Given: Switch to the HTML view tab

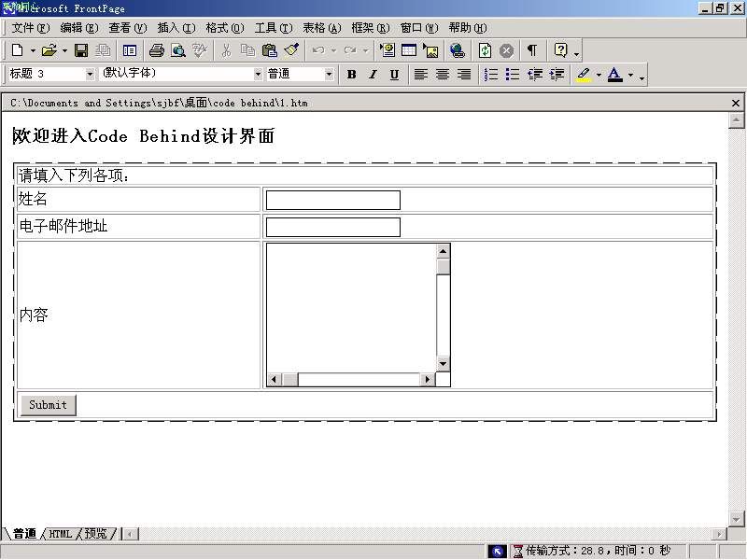Looking at the screenshot, I should (x=60, y=534).
